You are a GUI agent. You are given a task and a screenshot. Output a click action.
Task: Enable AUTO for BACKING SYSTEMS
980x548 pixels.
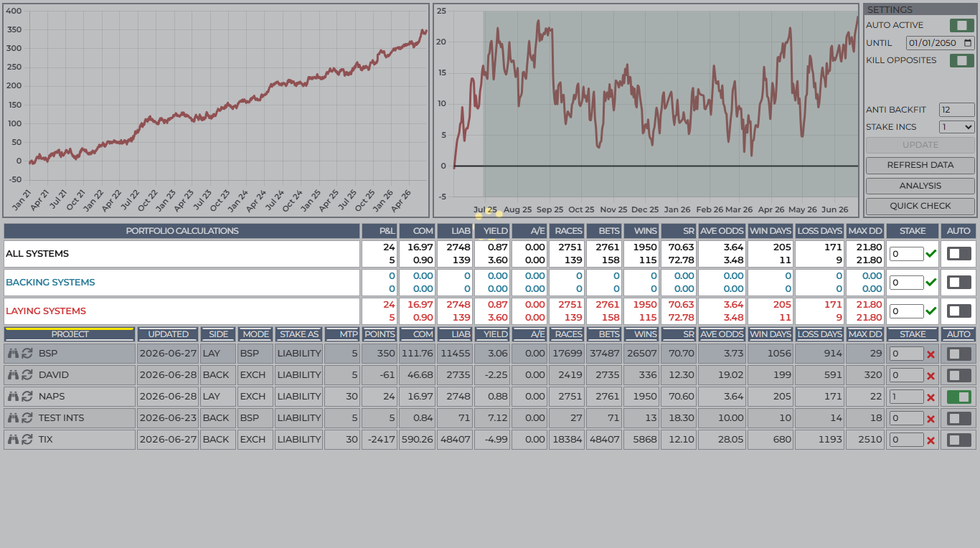tap(959, 282)
